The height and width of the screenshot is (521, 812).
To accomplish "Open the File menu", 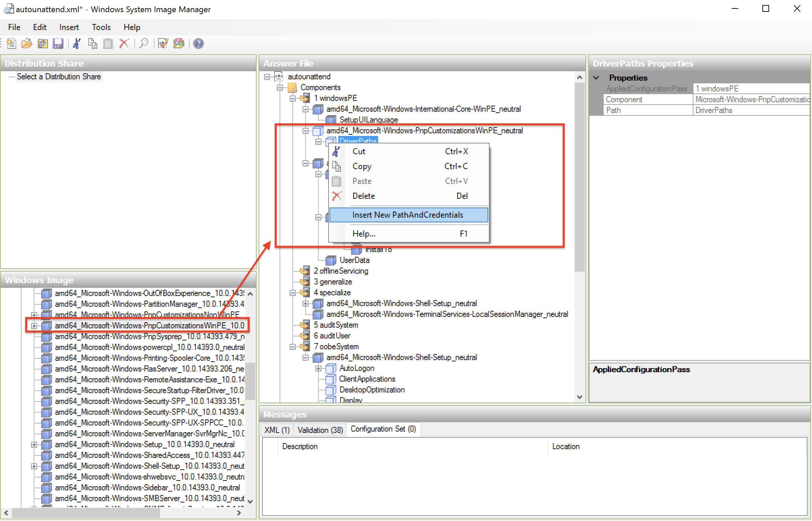I will (14, 27).
